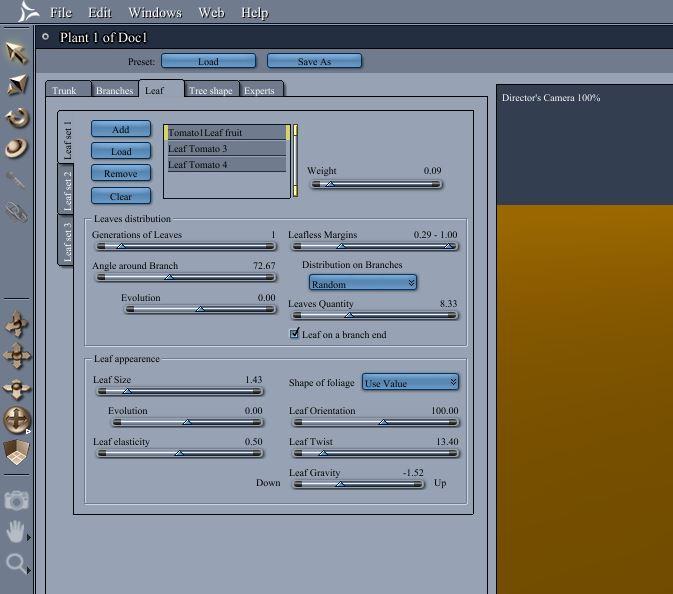Viewport: 673px width, 594px height.
Task: Click the Leaf Gravity slider
Action: coord(358,484)
